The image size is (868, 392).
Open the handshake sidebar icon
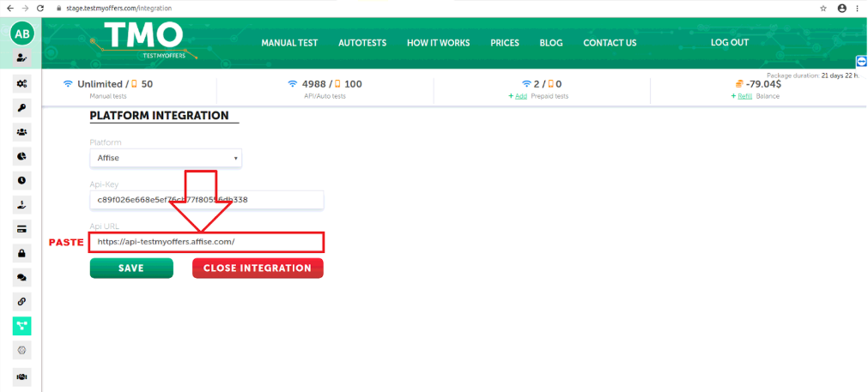pos(22,377)
